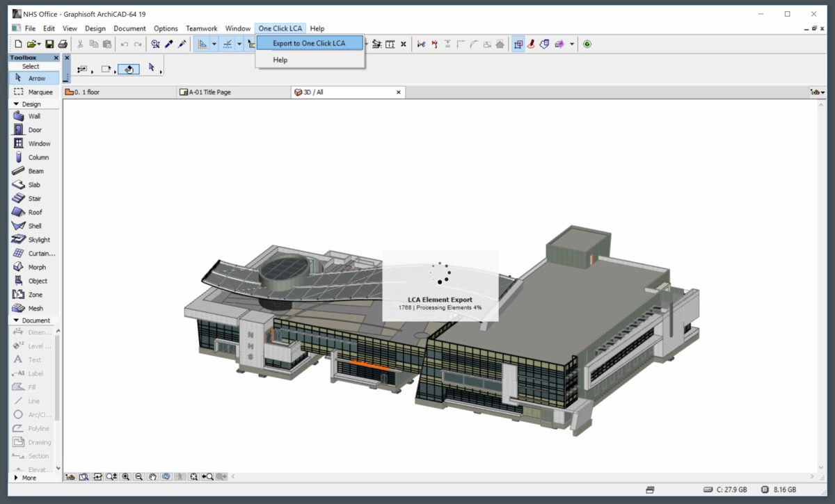This screenshot has width=835, height=504.
Task: Select the Roof tool
Action: tap(33, 212)
